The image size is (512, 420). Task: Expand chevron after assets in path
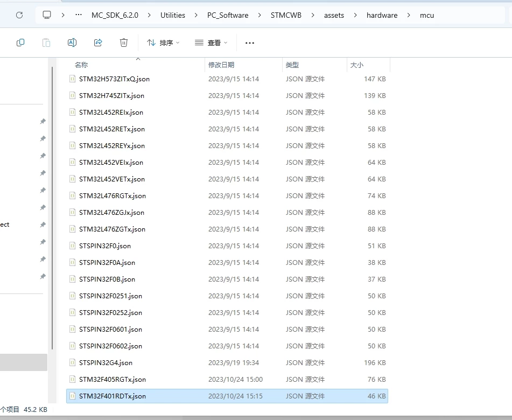coord(355,16)
